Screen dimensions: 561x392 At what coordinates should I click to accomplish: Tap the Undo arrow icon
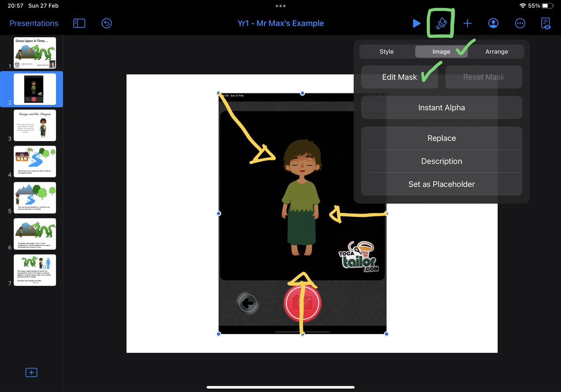click(107, 23)
